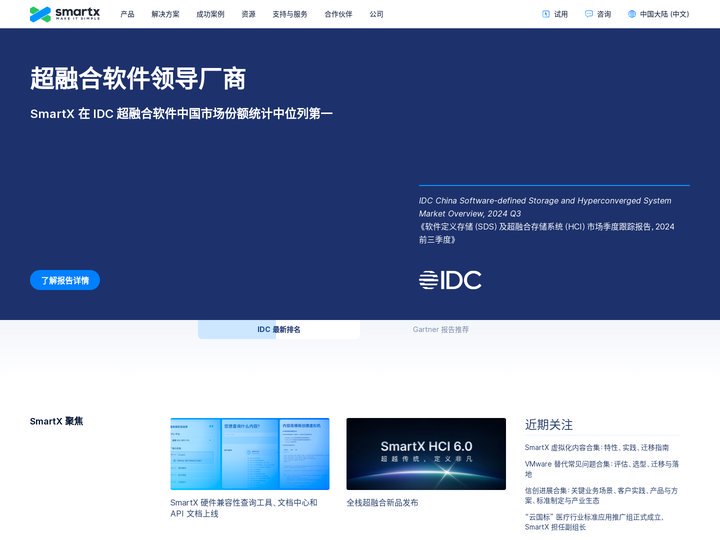Image resolution: width=720 pixels, height=540 pixels.
Task: Open SmartX 虚拟化内容合集 link
Action: (597, 447)
